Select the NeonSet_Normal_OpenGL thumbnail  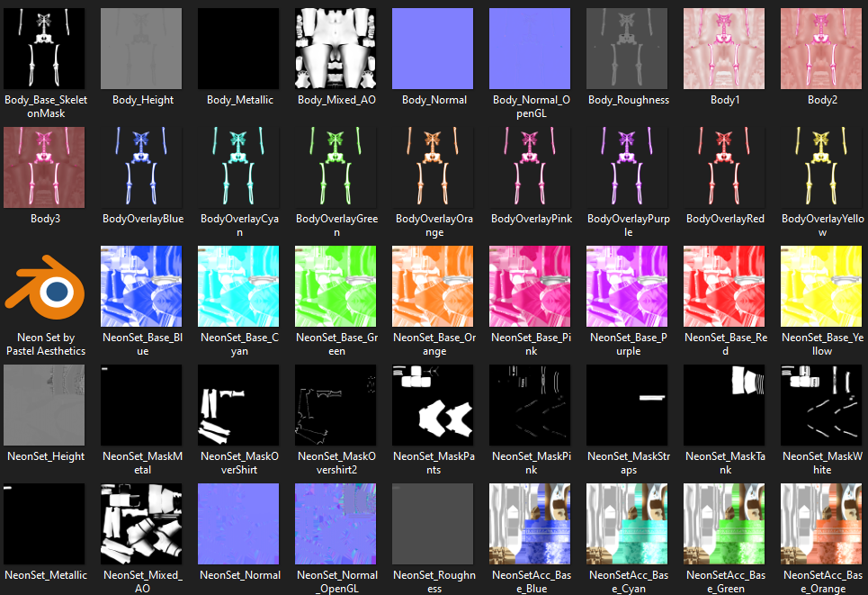[336, 524]
